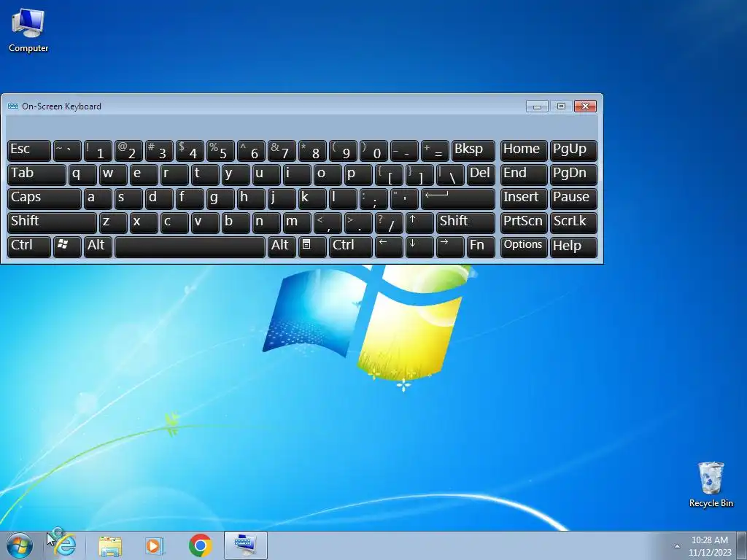Tap the letter a key
The width and height of the screenshot is (747, 560).
coord(98,198)
